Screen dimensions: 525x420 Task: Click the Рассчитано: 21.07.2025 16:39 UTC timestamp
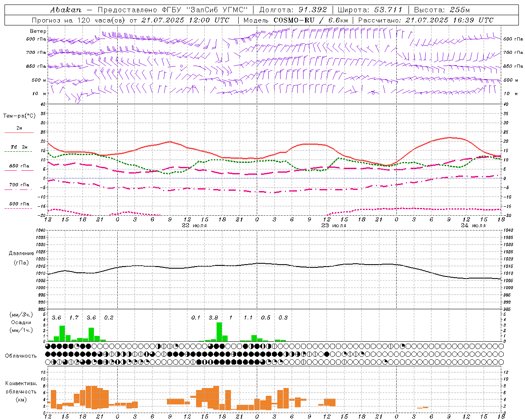pos(426,20)
